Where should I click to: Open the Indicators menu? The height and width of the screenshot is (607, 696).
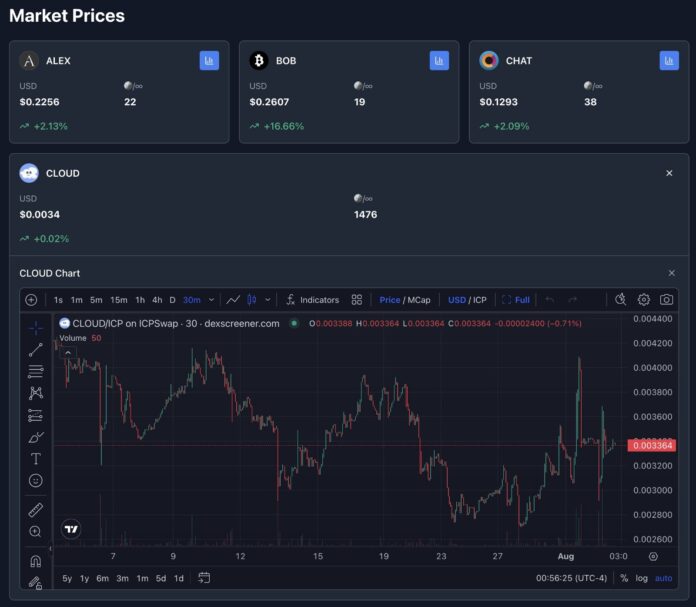(312, 300)
